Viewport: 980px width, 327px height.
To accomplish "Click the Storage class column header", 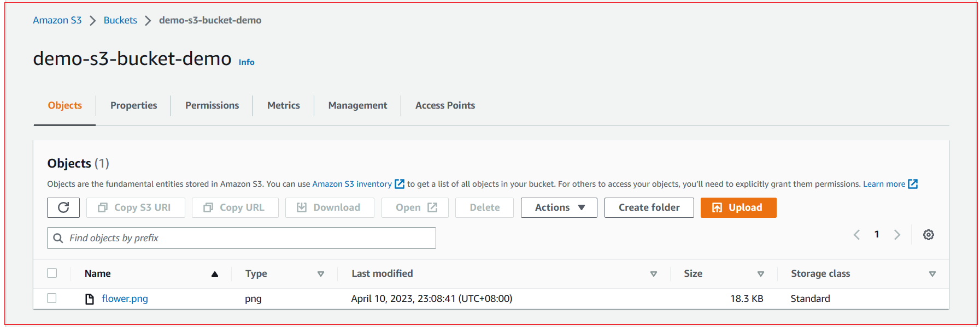I will pos(820,274).
